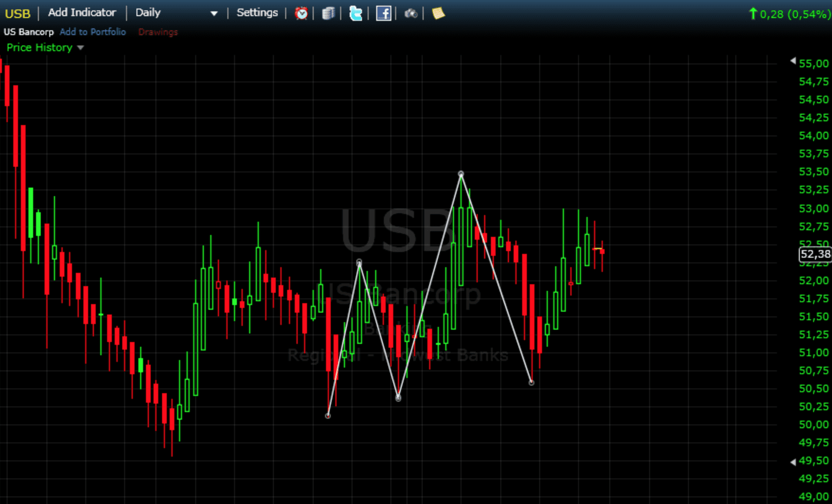The image size is (832, 504).
Task: Select the drawing handle at the chart peak
Action: [x=461, y=174]
